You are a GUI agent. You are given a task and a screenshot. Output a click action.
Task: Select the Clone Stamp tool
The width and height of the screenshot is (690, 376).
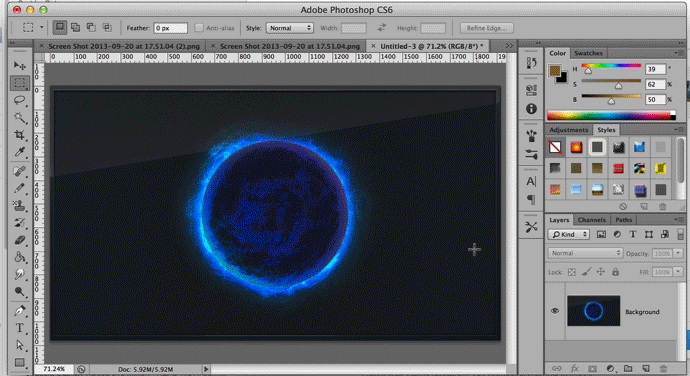point(19,206)
